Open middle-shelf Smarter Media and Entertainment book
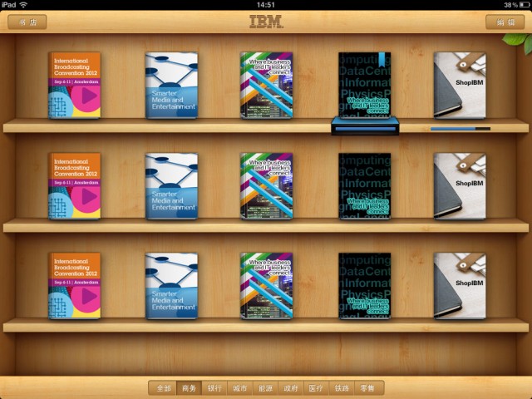This screenshot has height=399, width=532. [x=171, y=186]
